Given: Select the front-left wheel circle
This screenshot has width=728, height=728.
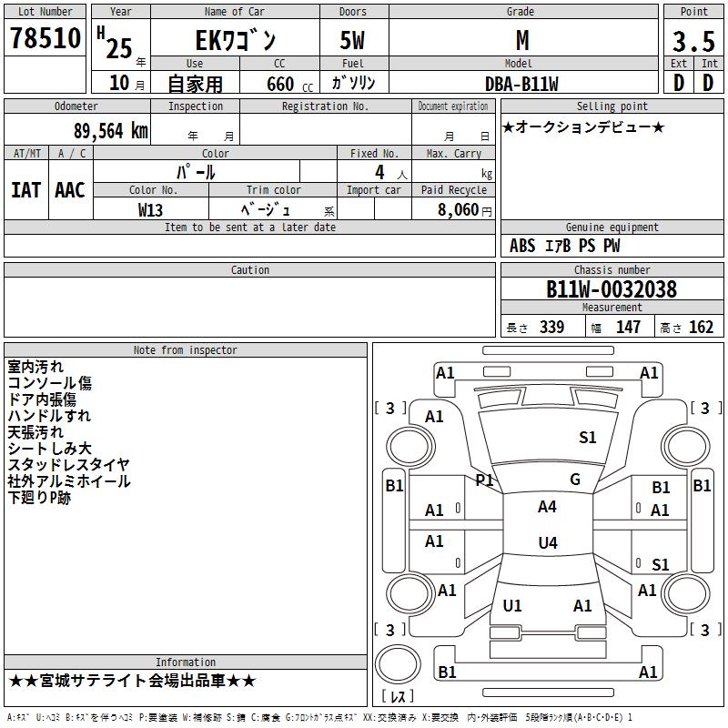Looking at the screenshot, I should [x=410, y=447].
